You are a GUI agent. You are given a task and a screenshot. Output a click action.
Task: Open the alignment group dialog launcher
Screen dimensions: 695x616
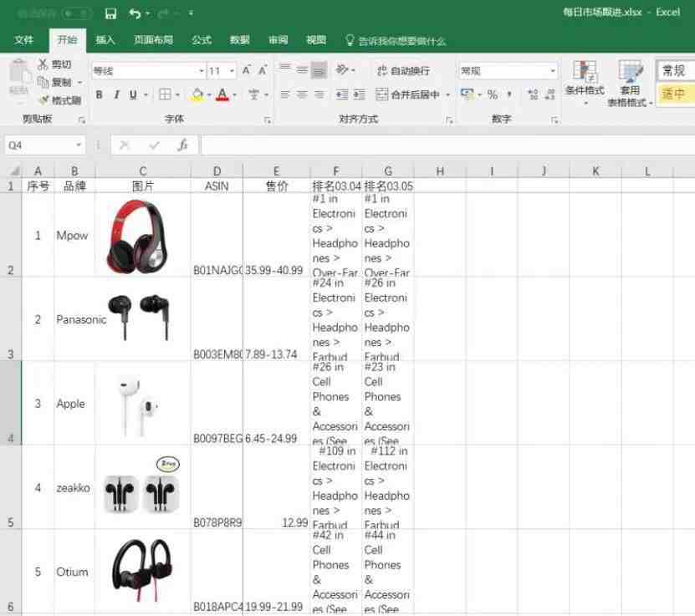449,120
